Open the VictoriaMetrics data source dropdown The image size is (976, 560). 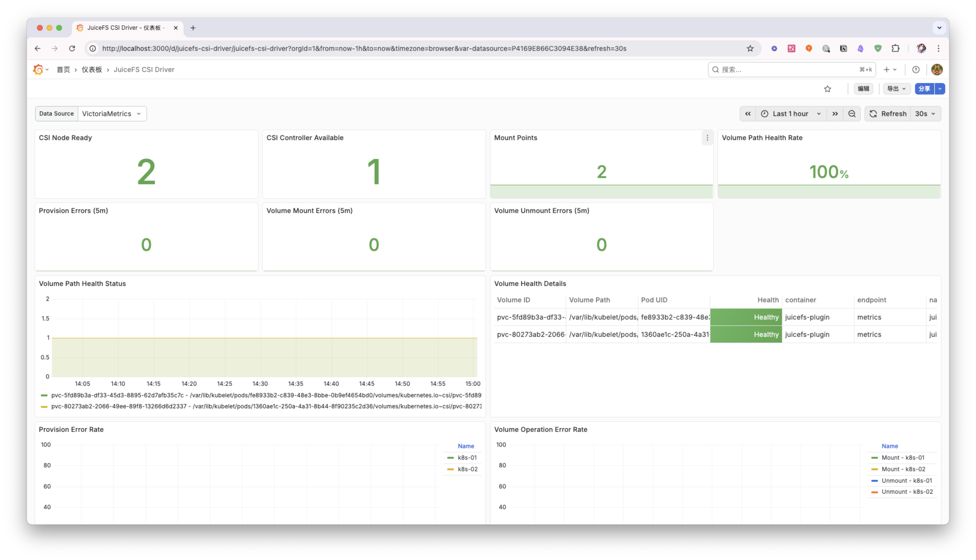click(112, 113)
